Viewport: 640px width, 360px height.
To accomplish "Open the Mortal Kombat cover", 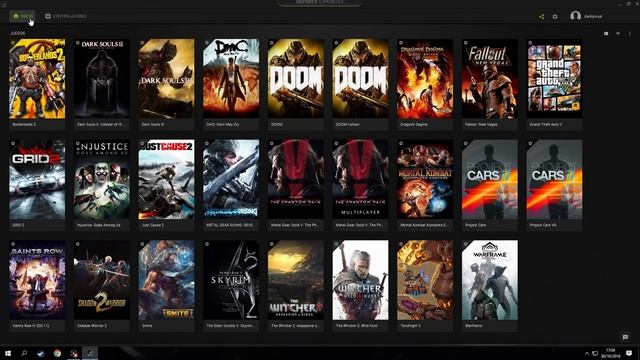I will click(425, 180).
